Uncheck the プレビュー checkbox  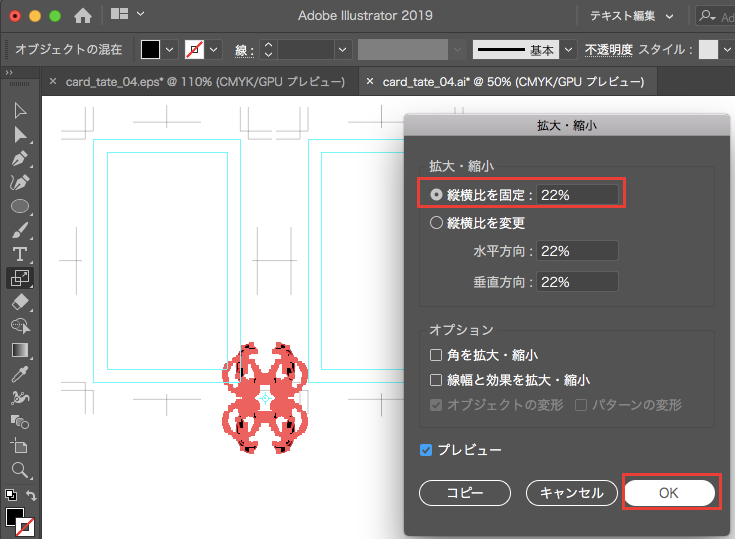pyautogui.click(x=427, y=450)
